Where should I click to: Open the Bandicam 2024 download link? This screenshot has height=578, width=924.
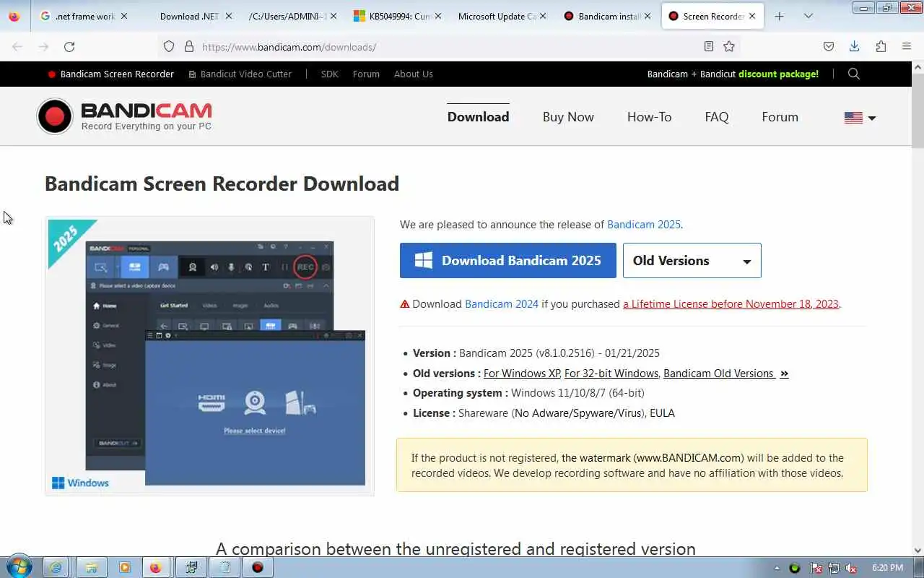tap(502, 304)
